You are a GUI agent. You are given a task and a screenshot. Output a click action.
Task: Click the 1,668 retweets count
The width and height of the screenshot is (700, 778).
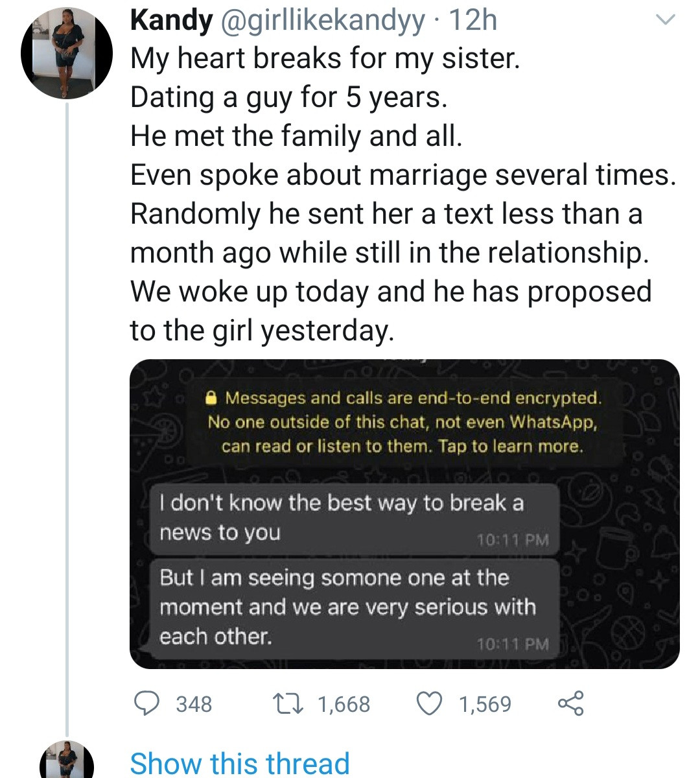click(x=343, y=704)
